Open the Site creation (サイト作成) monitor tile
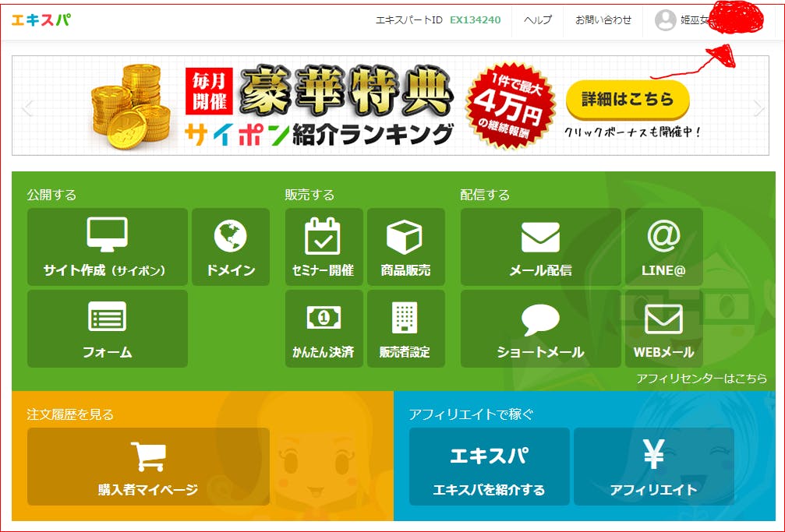Screen dimensions: 785x532 click(x=107, y=247)
